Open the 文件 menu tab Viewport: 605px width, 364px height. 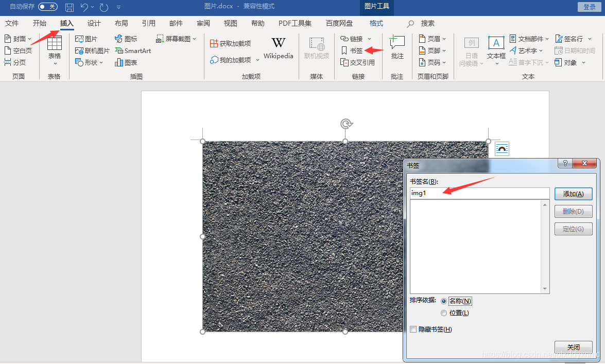click(x=11, y=23)
